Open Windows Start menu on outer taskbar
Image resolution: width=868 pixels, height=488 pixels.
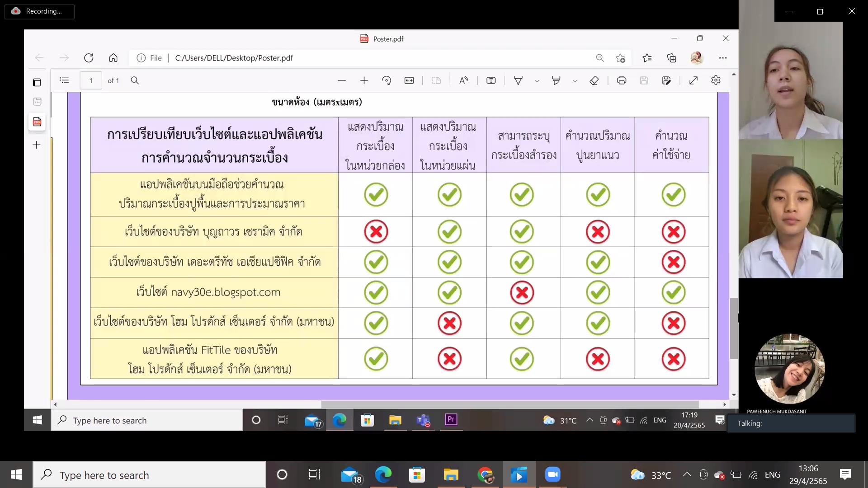pyautogui.click(x=16, y=475)
